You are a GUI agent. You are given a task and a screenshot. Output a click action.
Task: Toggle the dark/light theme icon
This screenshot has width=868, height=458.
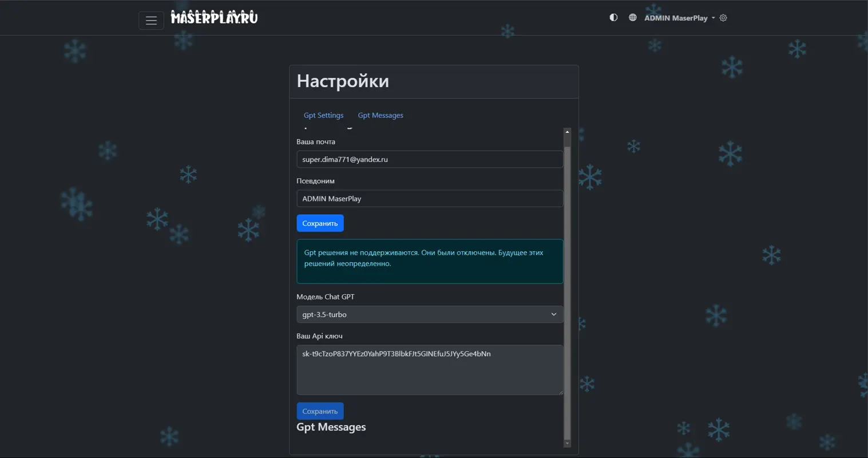(613, 18)
